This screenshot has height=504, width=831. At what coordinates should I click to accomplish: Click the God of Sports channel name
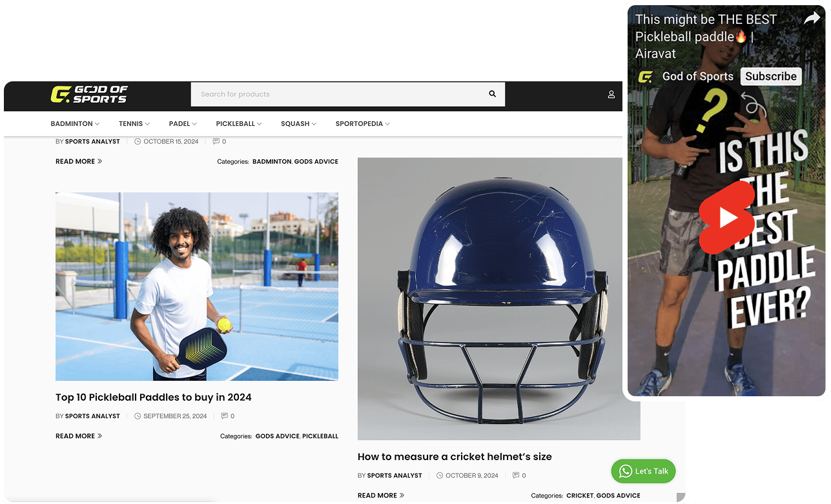[x=698, y=76]
